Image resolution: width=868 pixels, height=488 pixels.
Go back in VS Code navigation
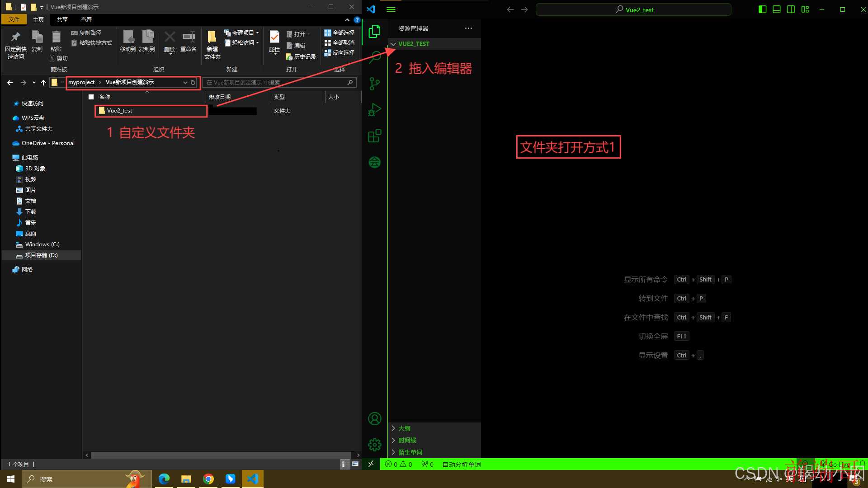click(x=510, y=9)
